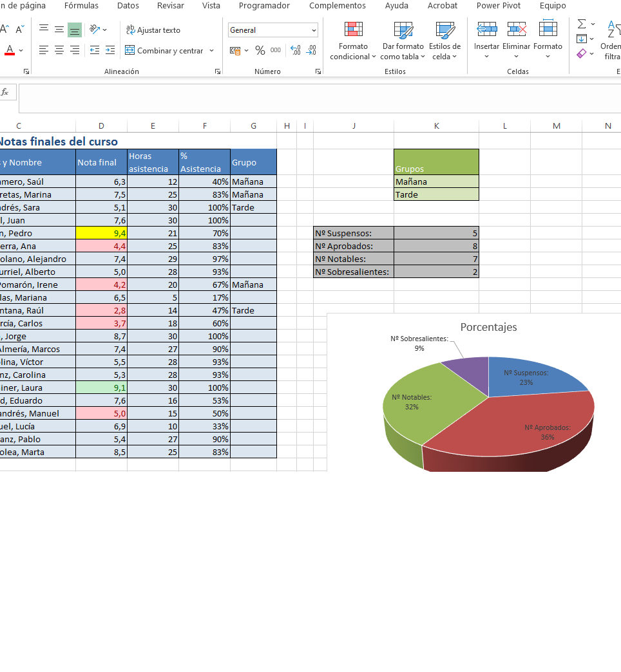Click the thousands separator style icon
The width and height of the screenshot is (621, 672).
[276, 51]
